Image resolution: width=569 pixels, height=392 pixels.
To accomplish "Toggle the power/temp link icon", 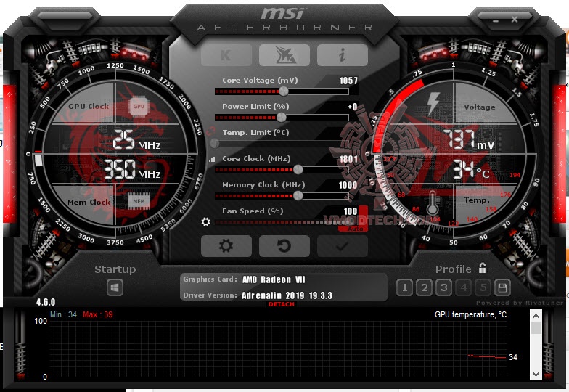I will coord(210,131).
